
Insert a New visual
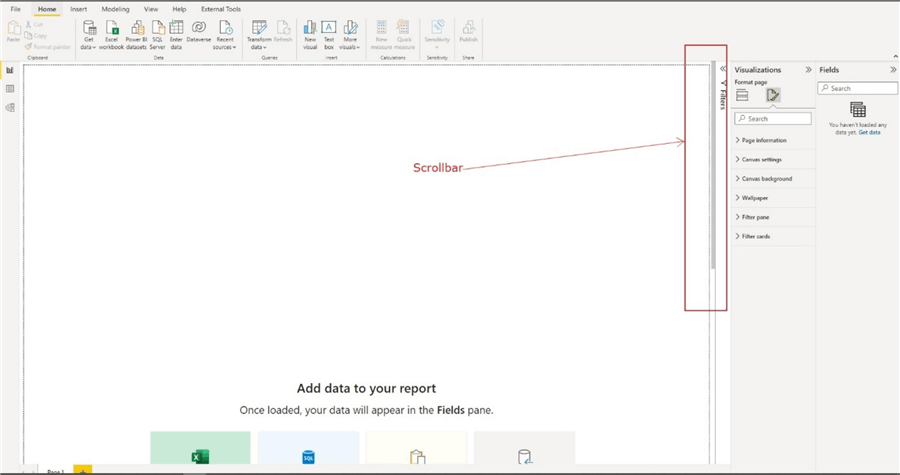(x=310, y=36)
